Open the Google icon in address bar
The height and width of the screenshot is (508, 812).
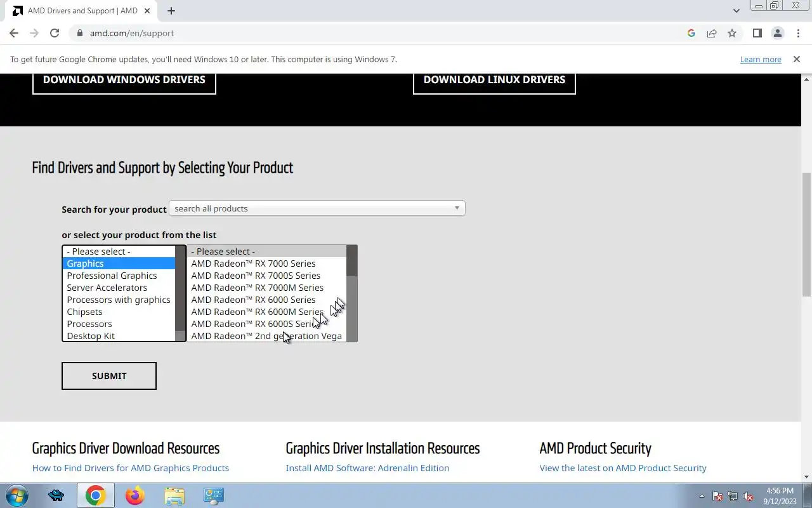691,33
